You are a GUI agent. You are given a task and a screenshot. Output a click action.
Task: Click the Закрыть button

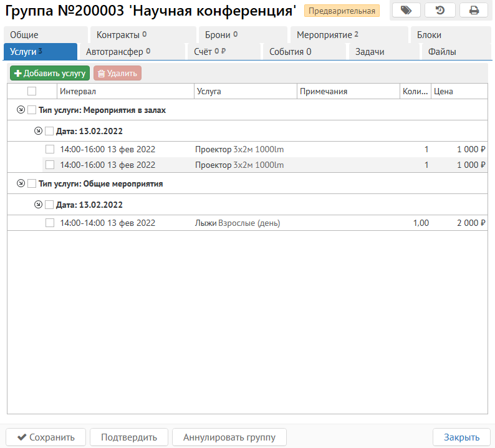tap(461, 437)
